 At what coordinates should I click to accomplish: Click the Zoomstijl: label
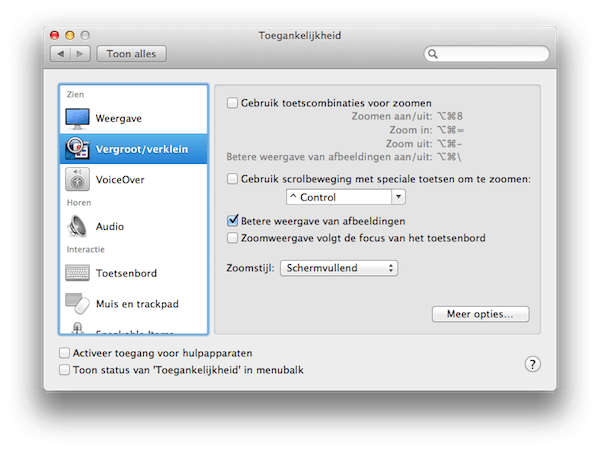coord(250,268)
